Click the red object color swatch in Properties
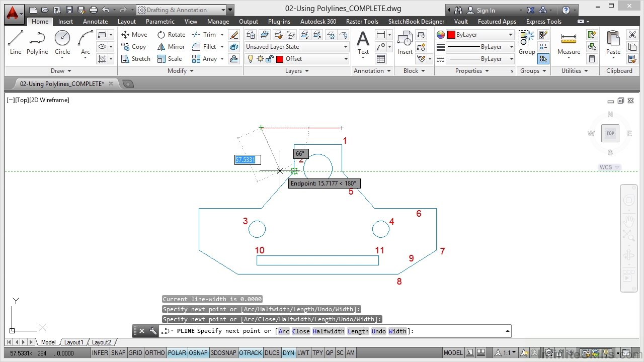 451,35
